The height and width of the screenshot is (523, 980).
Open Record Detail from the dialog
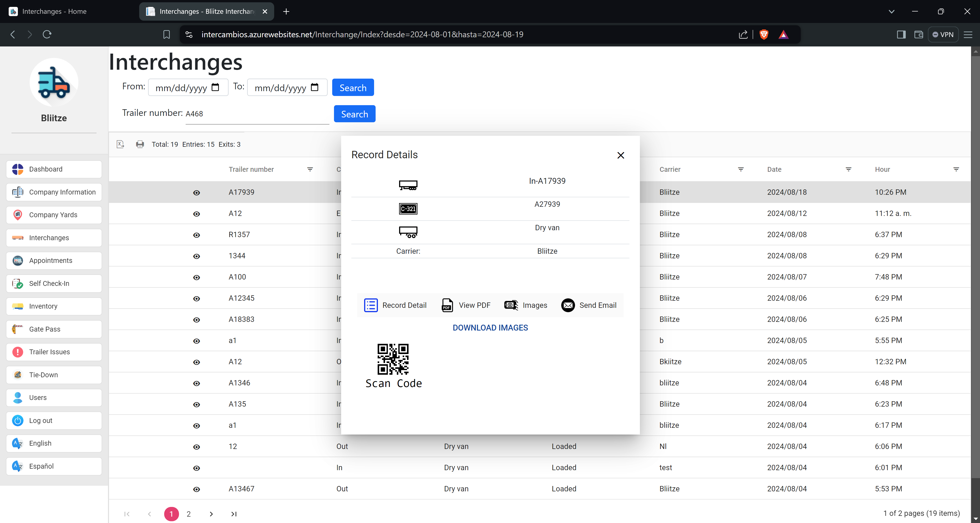click(396, 305)
